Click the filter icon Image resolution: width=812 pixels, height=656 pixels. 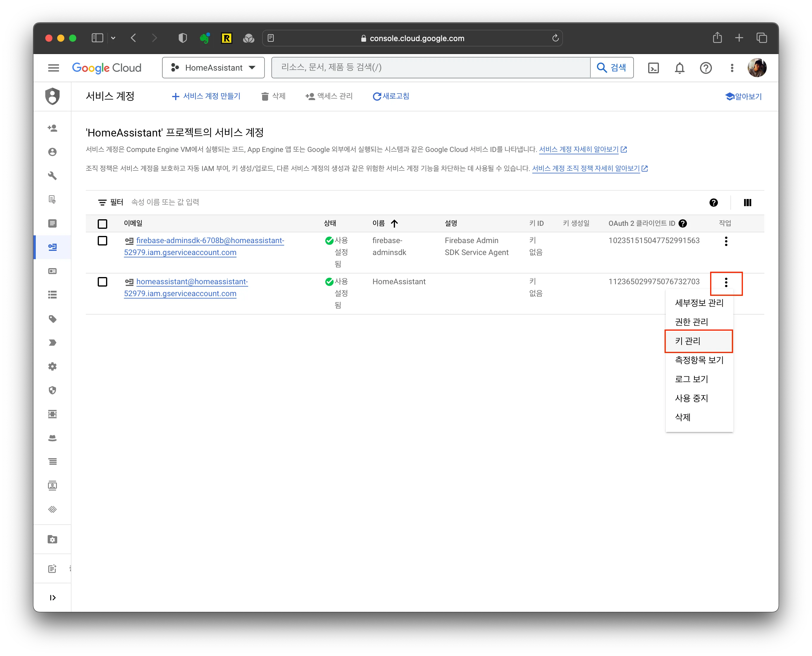102,203
